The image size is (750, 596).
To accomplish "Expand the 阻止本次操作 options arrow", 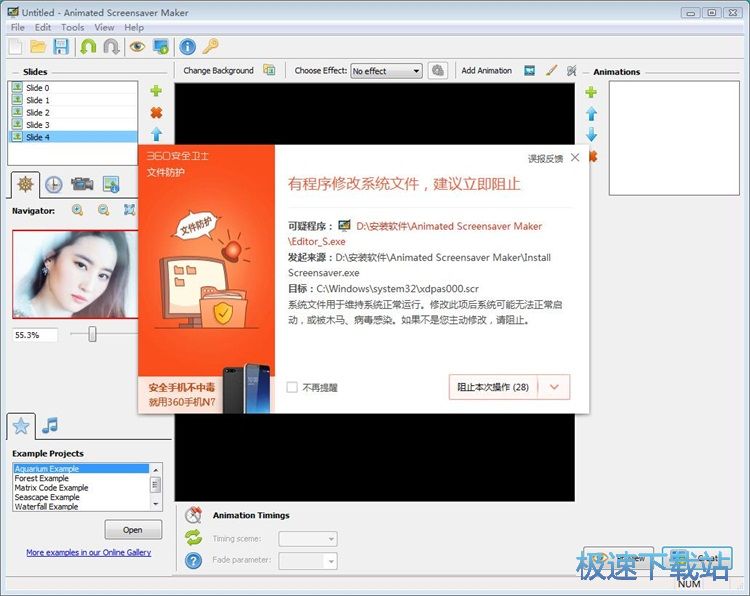I will [554, 387].
